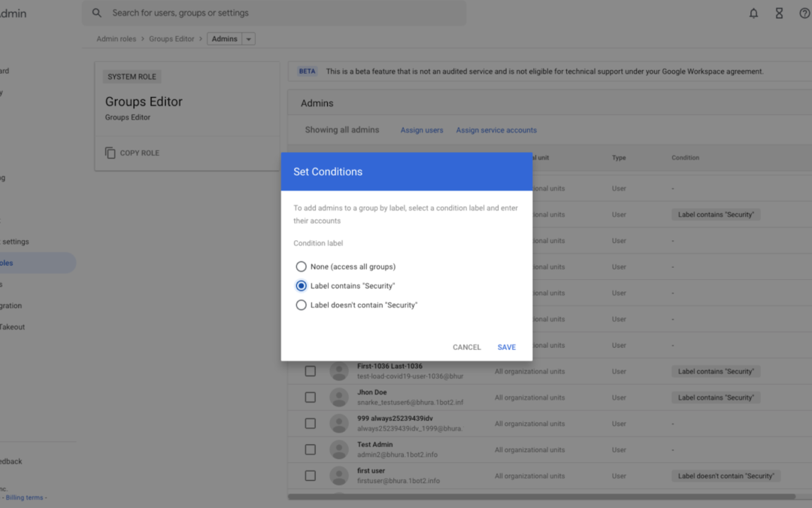Tick checkbox for Test Admin
812x508 pixels.
pyautogui.click(x=311, y=449)
